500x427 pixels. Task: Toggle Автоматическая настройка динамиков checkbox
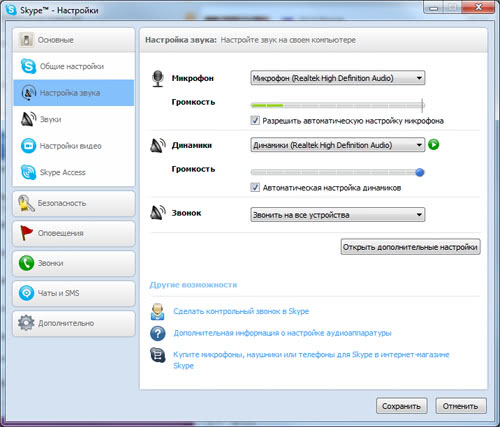click(255, 187)
